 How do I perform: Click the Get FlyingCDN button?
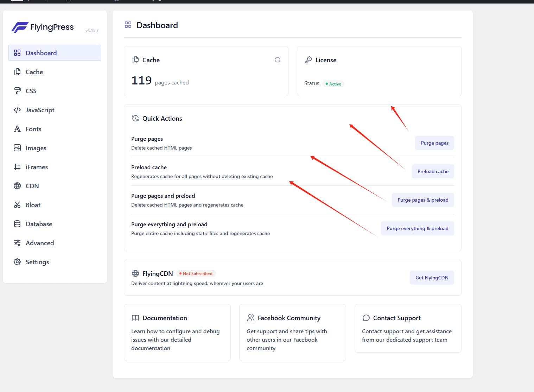tap(432, 278)
